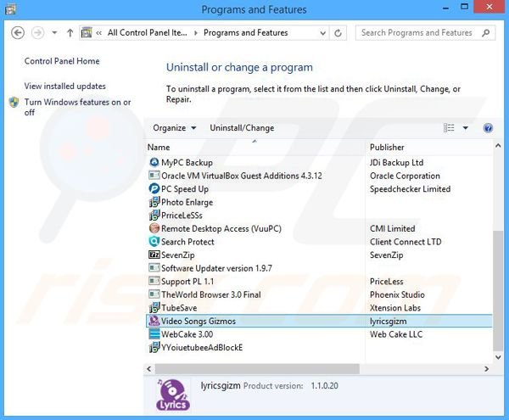
Task: Select the lyricsgizm publisher cell
Action: pyautogui.click(x=388, y=321)
